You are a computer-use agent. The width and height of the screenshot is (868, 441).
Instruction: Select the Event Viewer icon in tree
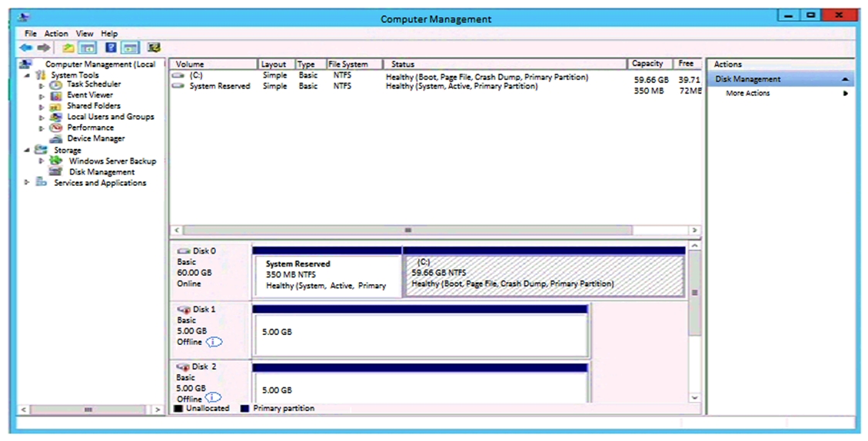pos(55,96)
